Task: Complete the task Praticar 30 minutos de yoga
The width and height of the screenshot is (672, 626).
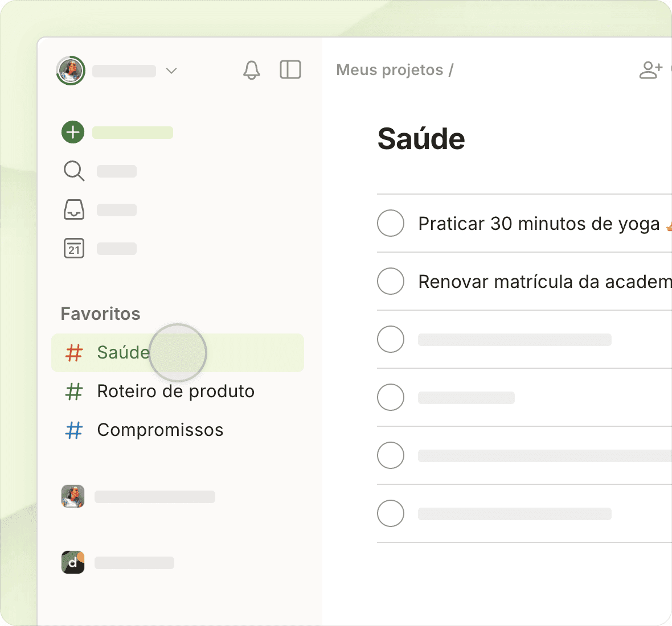Action: coord(391,223)
